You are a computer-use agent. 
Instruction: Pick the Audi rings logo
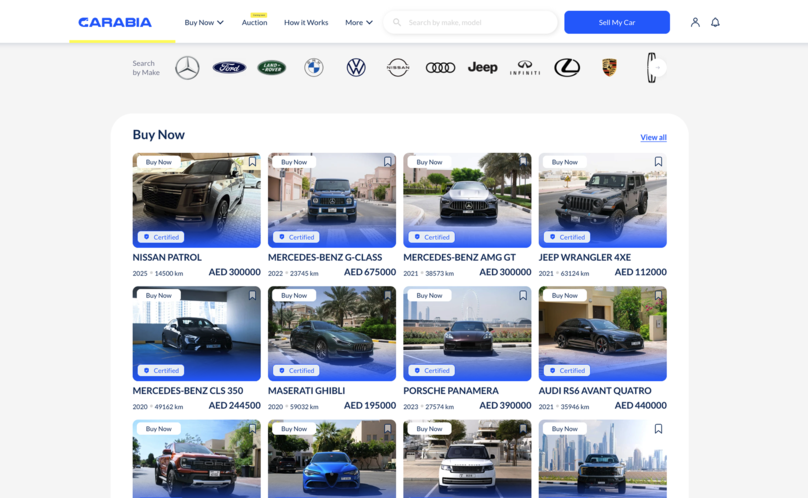(440, 68)
